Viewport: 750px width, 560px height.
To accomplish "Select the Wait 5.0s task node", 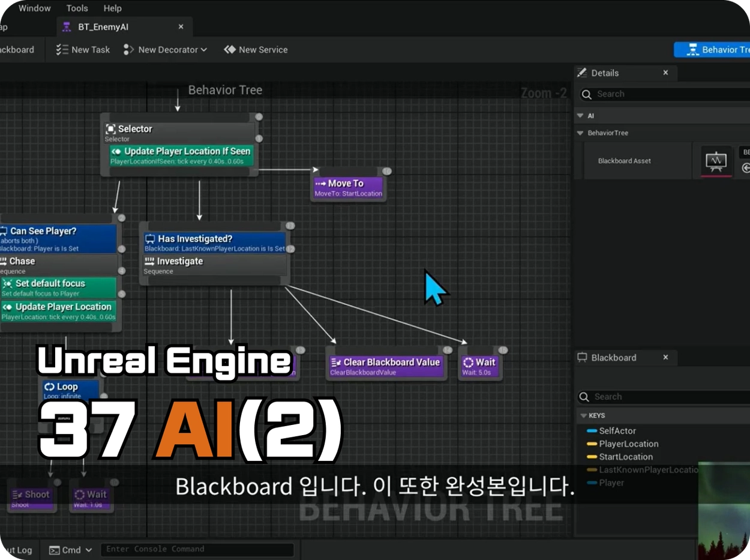I will (x=479, y=366).
